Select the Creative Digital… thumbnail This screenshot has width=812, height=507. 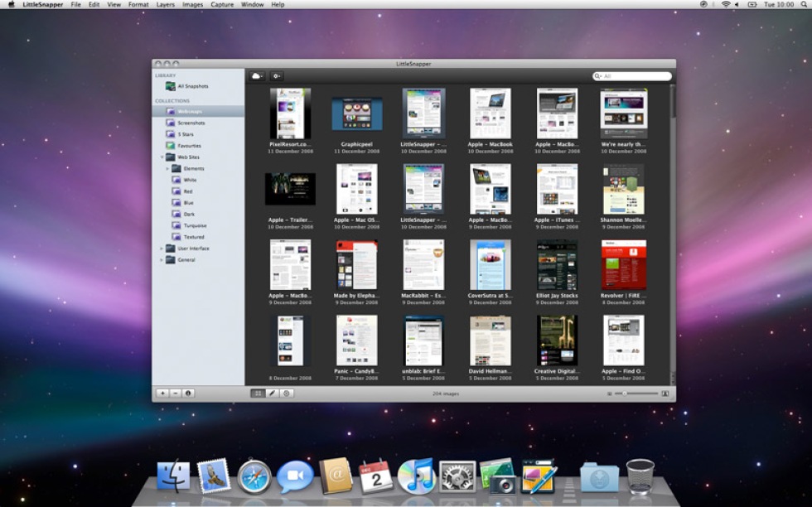[x=557, y=340]
